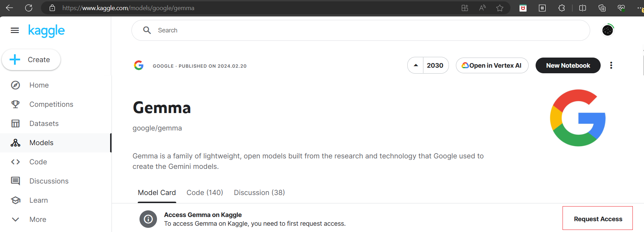Open the browser extensions menu
This screenshot has width=644, height=232.
[561, 8]
